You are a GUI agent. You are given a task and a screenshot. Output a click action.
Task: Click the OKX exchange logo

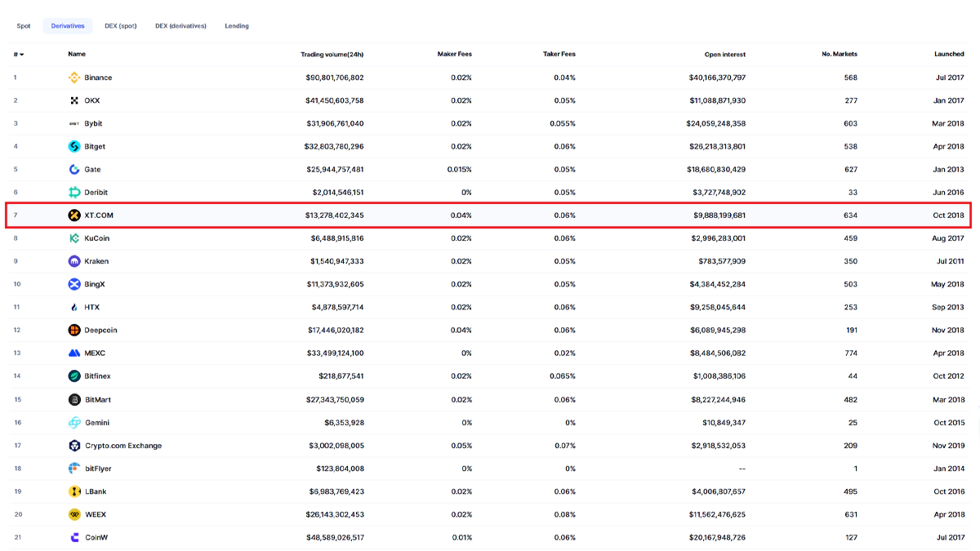74,100
